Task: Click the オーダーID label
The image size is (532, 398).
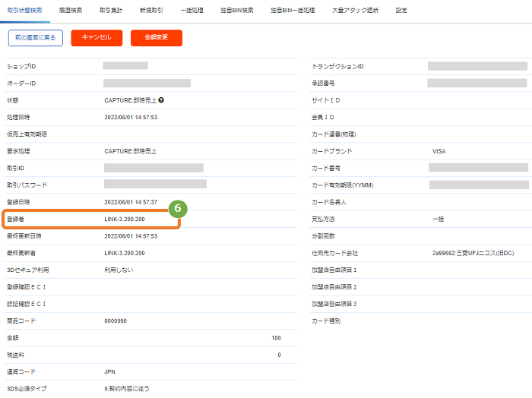Action: point(21,84)
